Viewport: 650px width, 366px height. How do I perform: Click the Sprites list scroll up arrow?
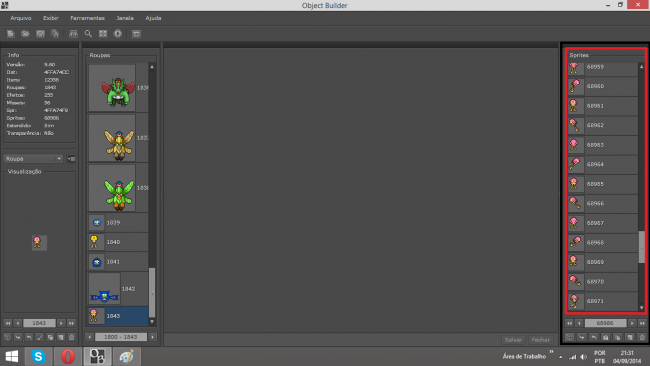pos(642,66)
